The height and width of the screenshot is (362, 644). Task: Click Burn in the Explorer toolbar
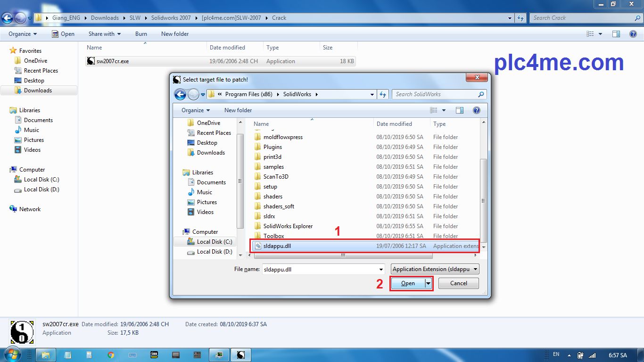(141, 34)
